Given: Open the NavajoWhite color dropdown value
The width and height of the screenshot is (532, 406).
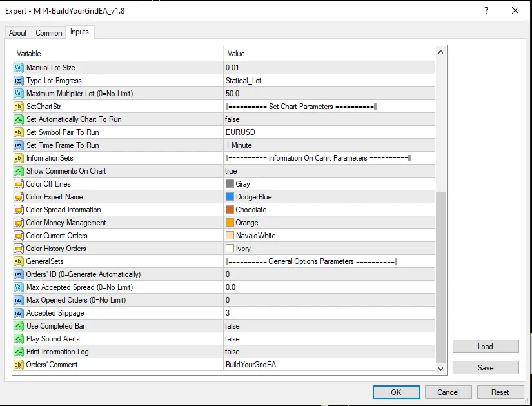Looking at the screenshot, I should click(x=329, y=236).
